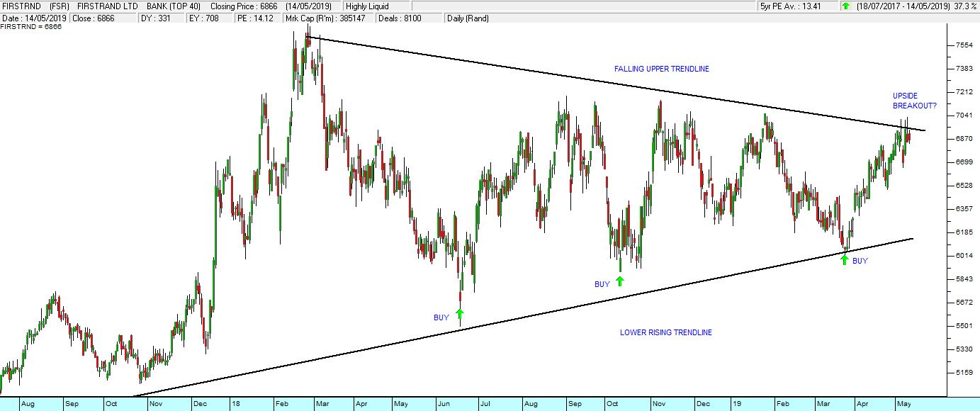Viewport: 980px width, 411px height.
Task: Select the 37.3 % return value
Action: (966, 6)
